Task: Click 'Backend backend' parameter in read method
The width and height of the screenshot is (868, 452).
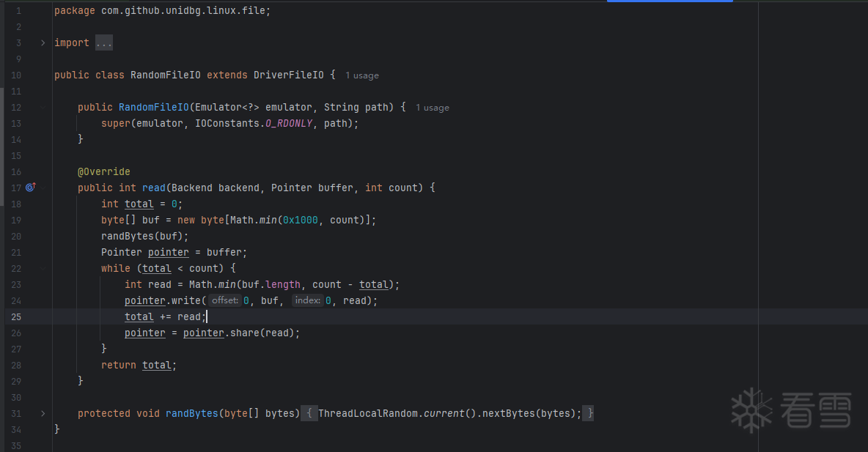Action: [x=216, y=188]
